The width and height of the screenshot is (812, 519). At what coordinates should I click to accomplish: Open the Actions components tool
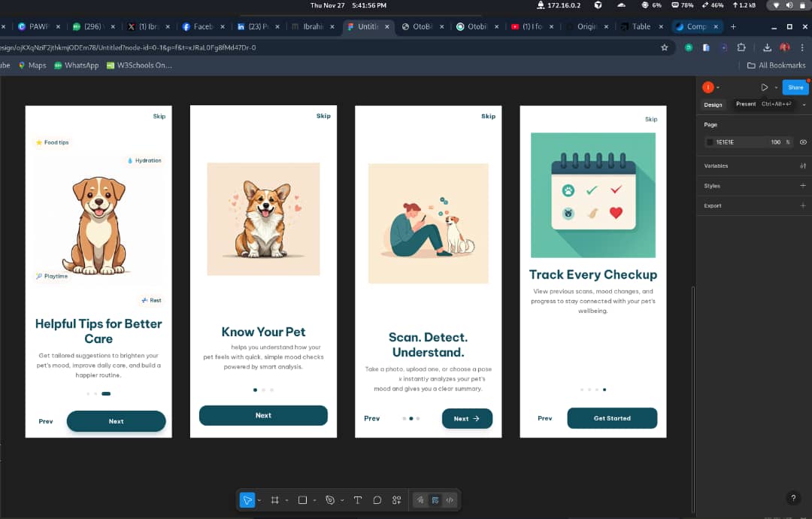(x=397, y=500)
